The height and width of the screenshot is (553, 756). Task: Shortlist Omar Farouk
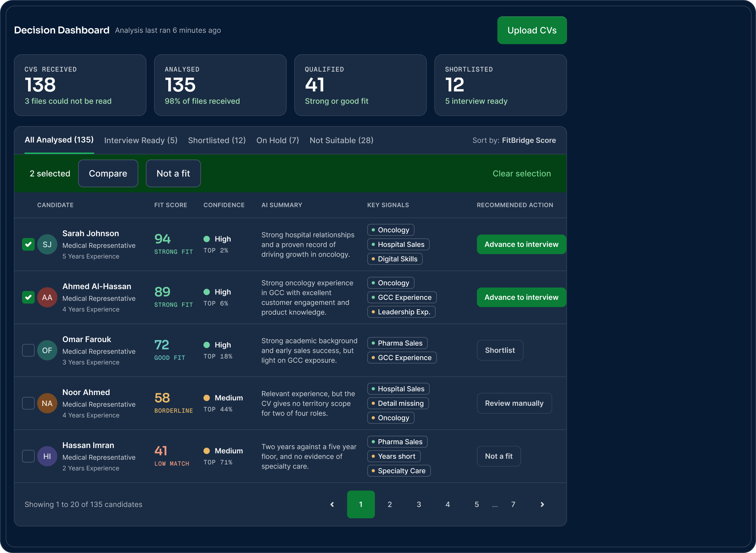tap(500, 350)
